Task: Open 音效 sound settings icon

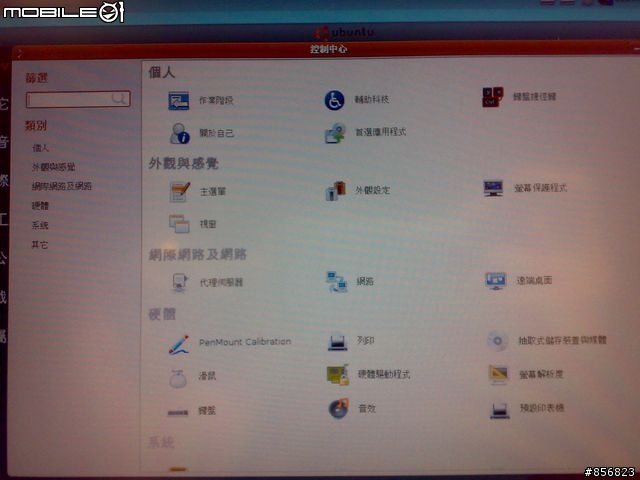Action: [339, 409]
